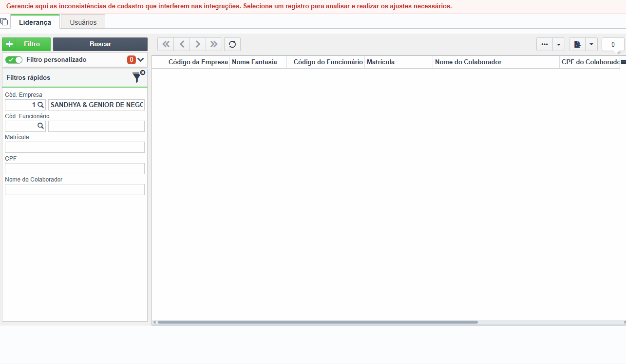626x364 pixels.
Task: Click the window stack icon beside tabs
Action: pos(4,21)
